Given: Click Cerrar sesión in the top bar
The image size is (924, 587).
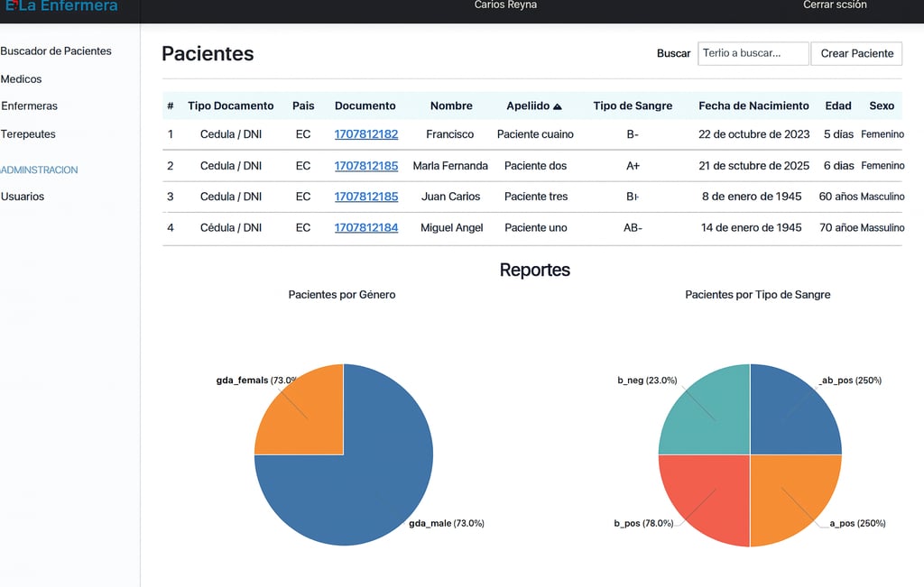Looking at the screenshot, I should tap(835, 5).
